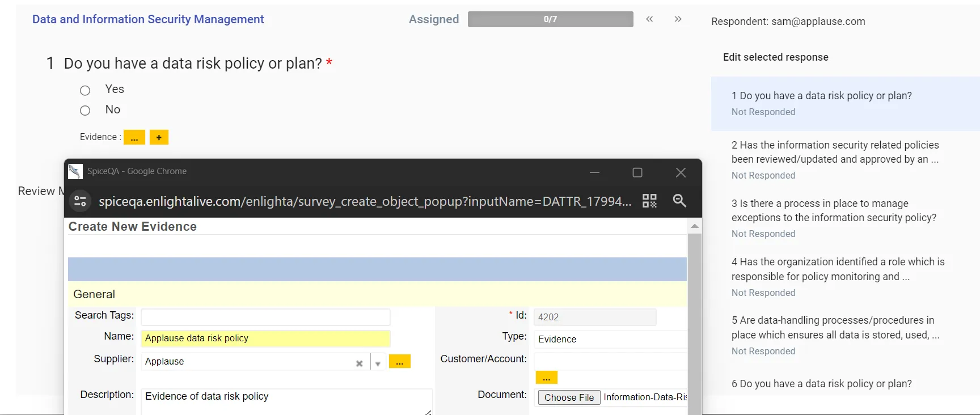
Task: Select the No radio button
Action: tap(85, 111)
